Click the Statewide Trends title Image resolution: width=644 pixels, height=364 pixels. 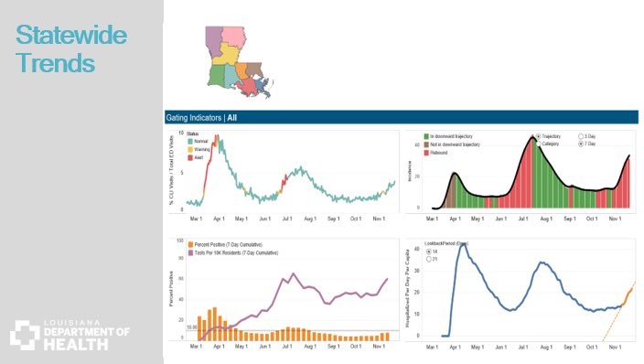coord(71,48)
